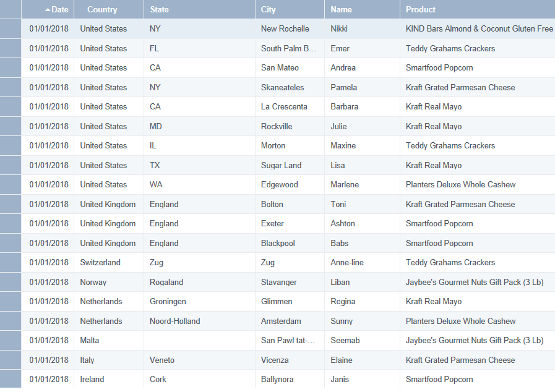Click the Vicenza city cell
Viewport: 555px width, 392px height.
(x=290, y=360)
